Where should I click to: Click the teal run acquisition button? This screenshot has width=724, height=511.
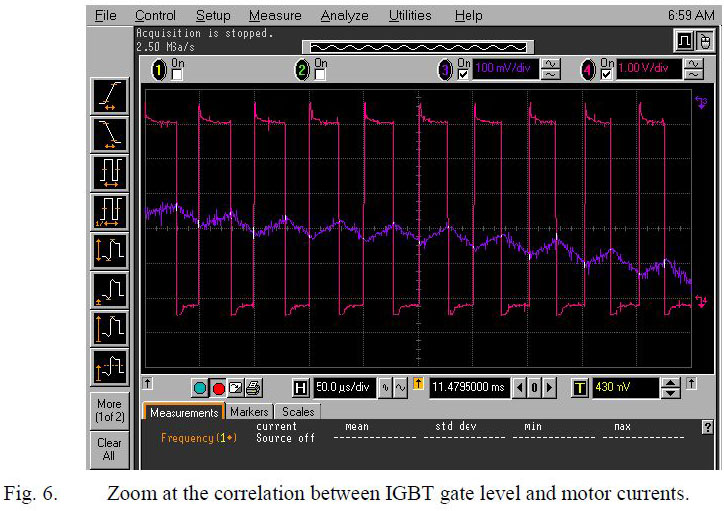200,388
